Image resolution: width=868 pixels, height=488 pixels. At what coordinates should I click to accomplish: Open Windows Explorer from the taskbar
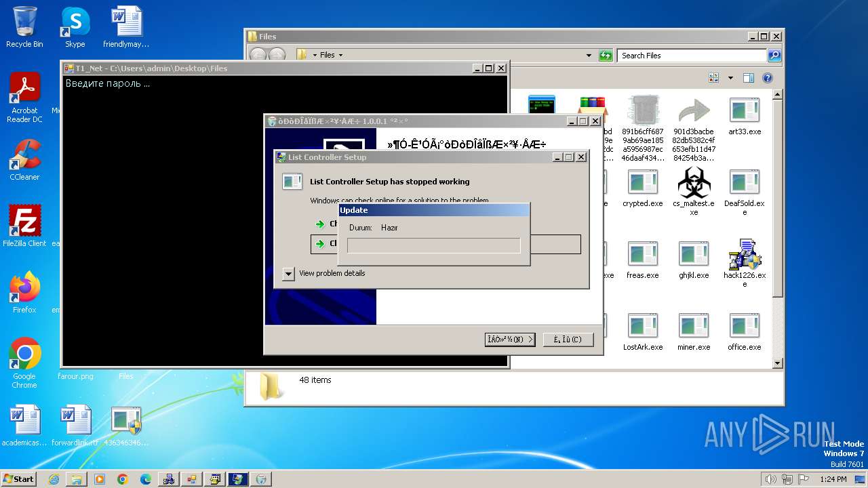tap(77, 479)
